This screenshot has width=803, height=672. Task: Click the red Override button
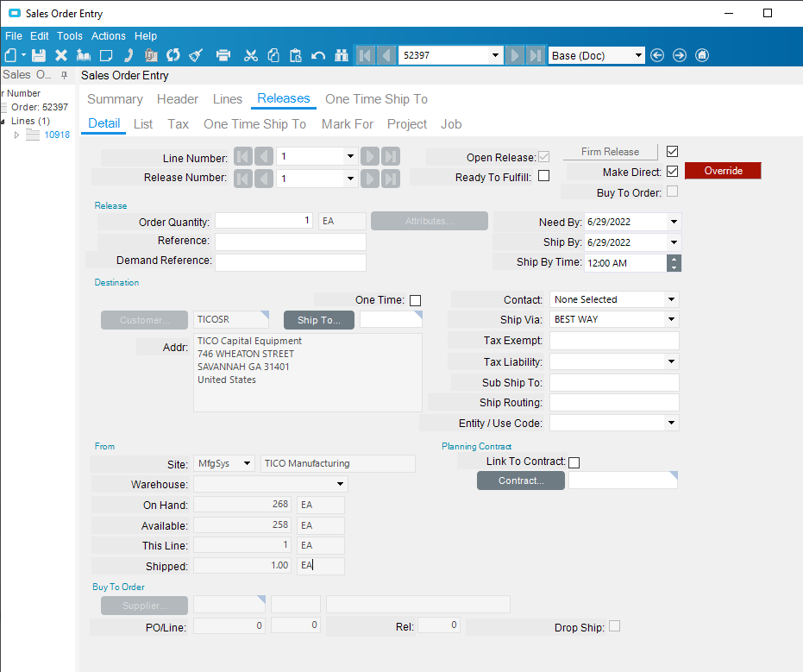coord(723,171)
